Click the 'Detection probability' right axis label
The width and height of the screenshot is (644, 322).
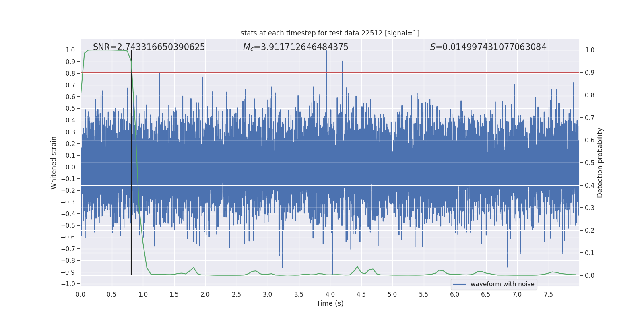600,163
